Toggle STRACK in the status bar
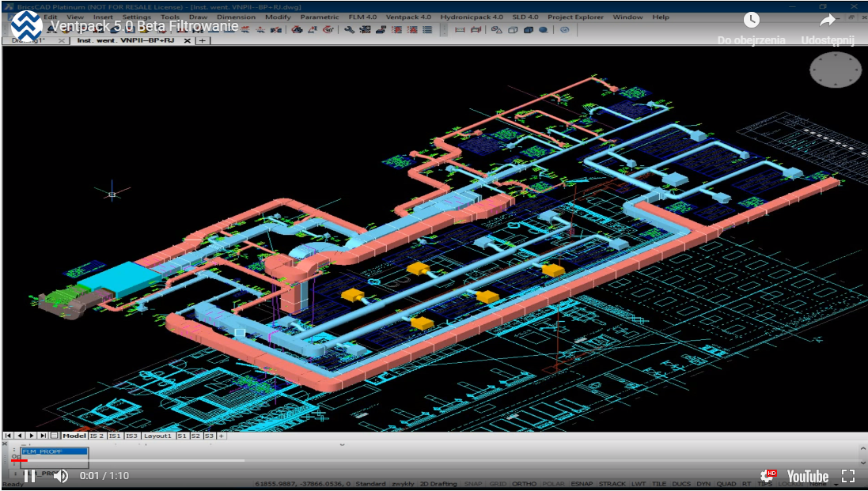The image size is (868, 491). [x=612, y=484]
